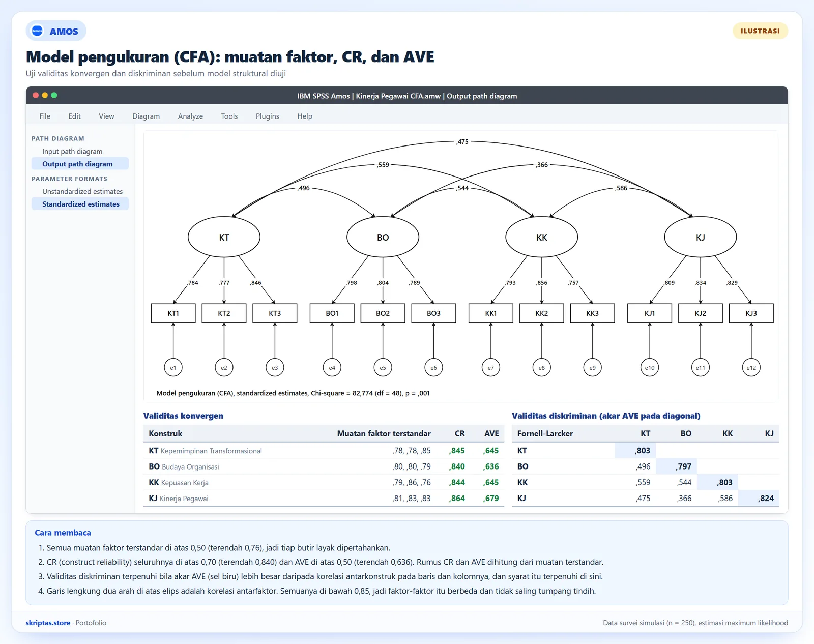
Task: Click the CR value ,864 for KJ
Action: pos(457,499)
